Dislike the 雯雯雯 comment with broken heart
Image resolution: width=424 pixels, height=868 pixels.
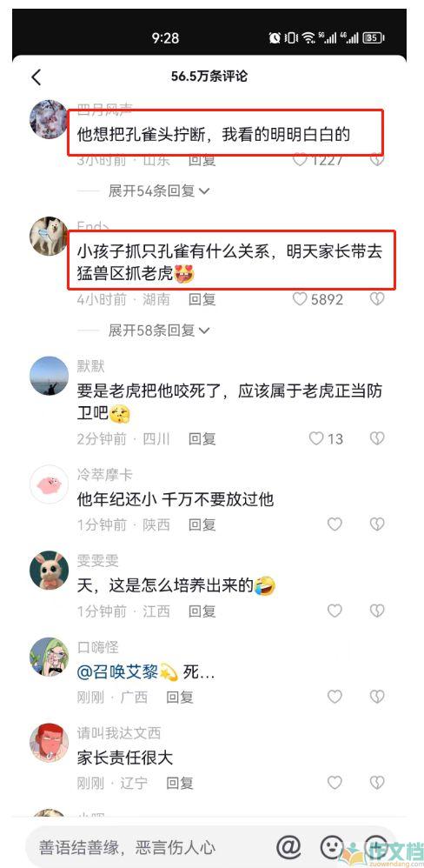click(377, 611)
